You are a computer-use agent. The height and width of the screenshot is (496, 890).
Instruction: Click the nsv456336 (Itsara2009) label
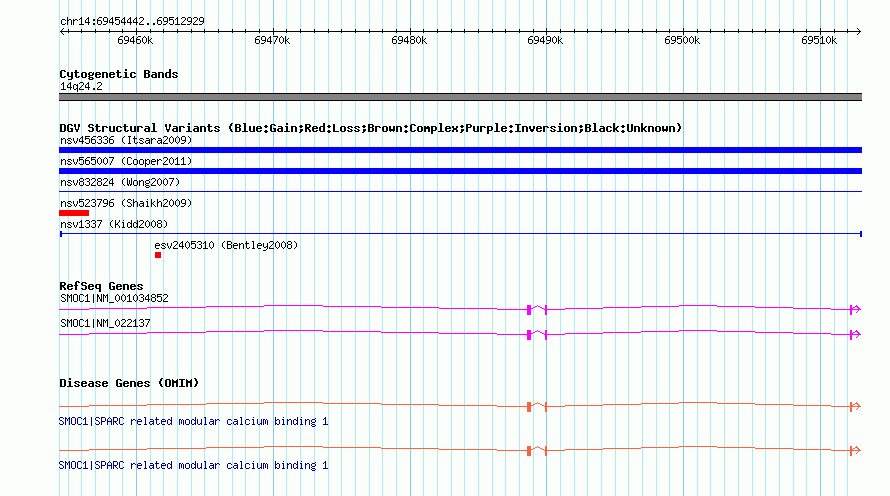pyautogui.click(x=126, y=140)
